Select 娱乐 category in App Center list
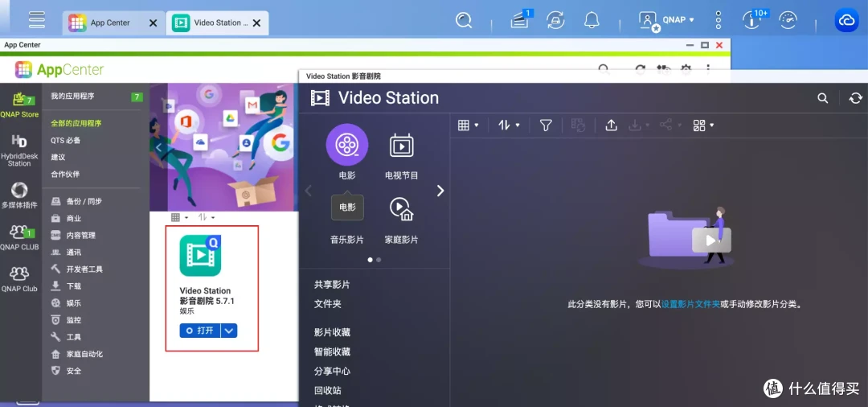The width and height of the screenshot is (868, 407). tap(74, 303)
